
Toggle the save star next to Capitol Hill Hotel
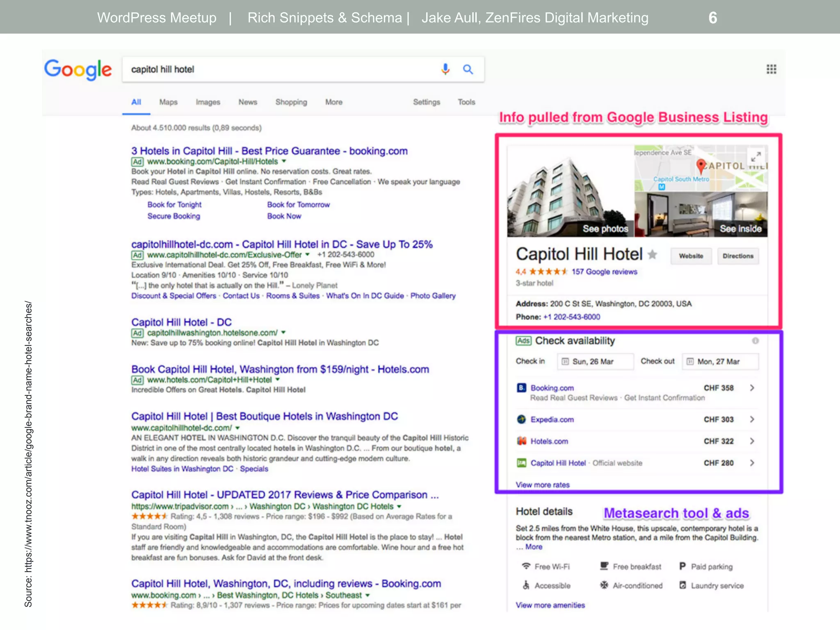tap(652, 255)
